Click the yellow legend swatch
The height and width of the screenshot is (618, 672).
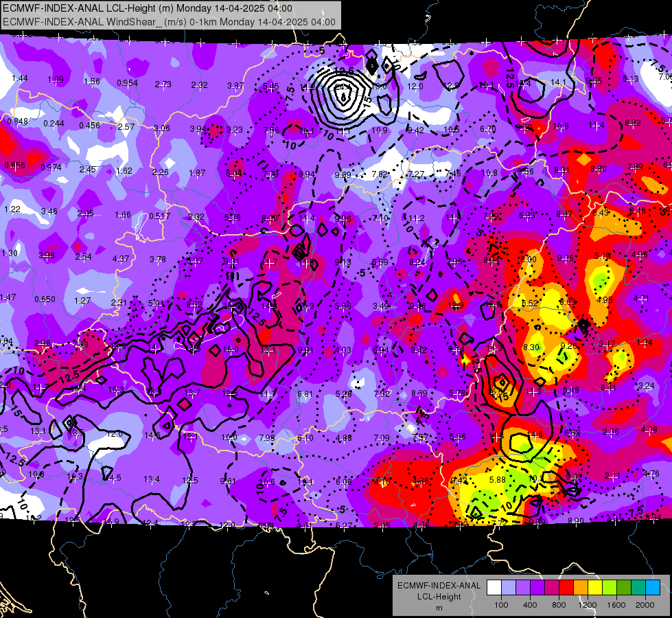click(x=595, y=588)
